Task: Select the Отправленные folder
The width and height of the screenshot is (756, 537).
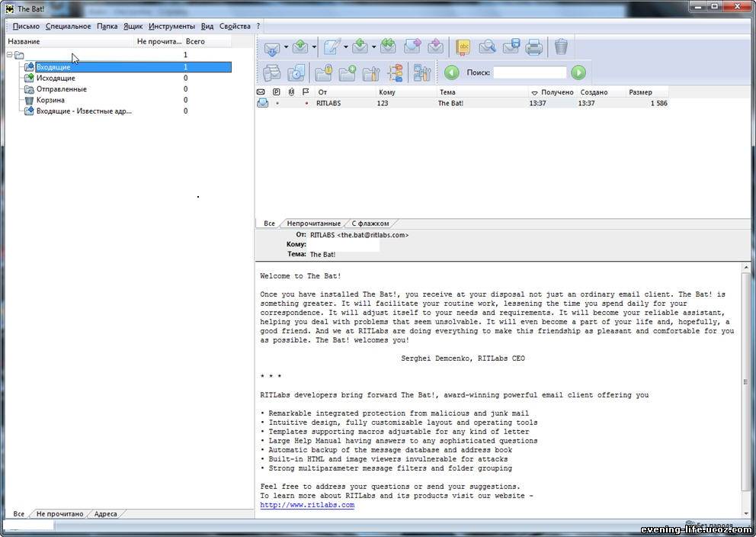Action: click(61, 89)
